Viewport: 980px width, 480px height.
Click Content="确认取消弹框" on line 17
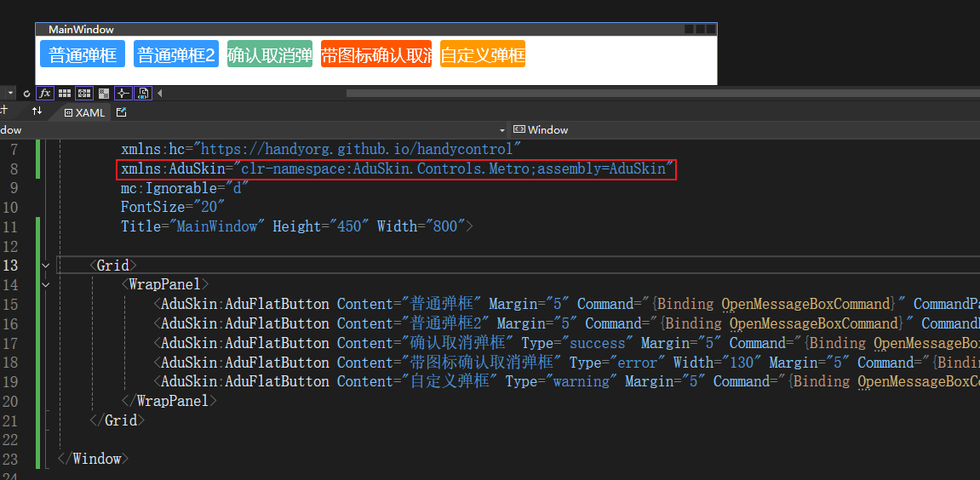[x=425, y=342]
